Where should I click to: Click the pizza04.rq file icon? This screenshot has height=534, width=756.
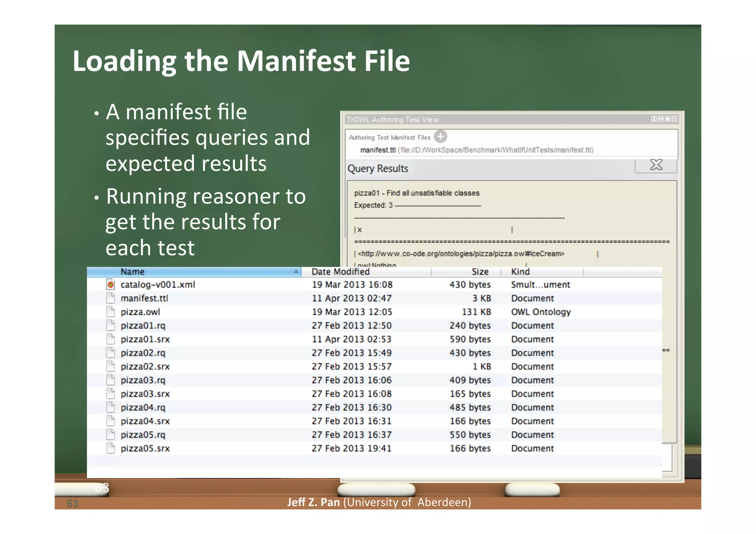110,407
